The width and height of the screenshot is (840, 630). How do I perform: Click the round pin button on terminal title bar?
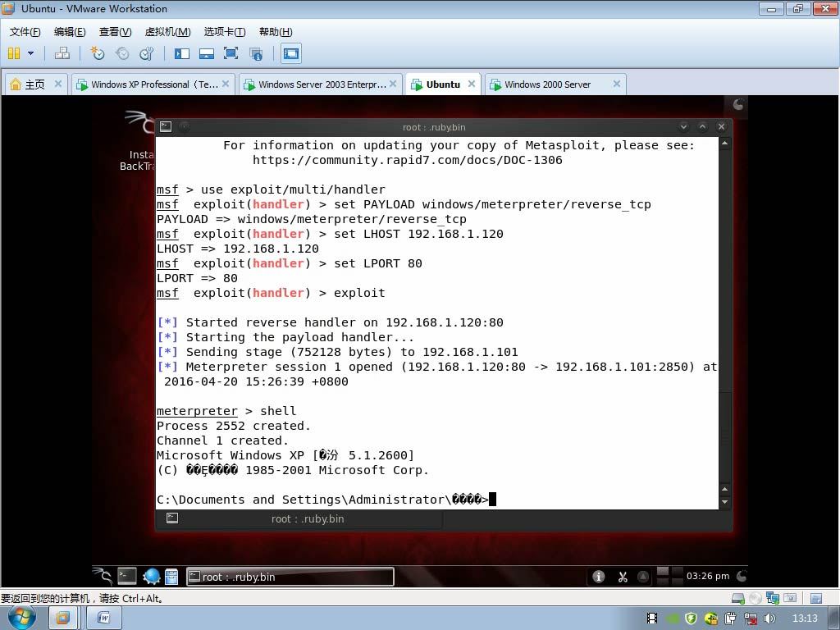(x=184, y=126)
